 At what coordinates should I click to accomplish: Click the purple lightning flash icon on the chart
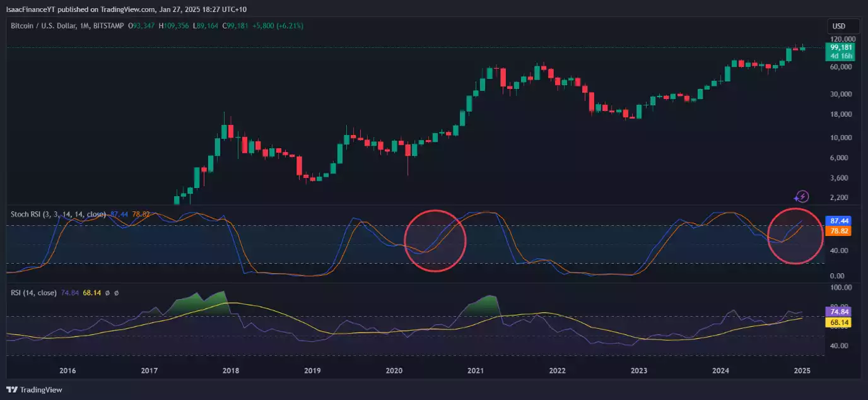[x=801, y=196]
